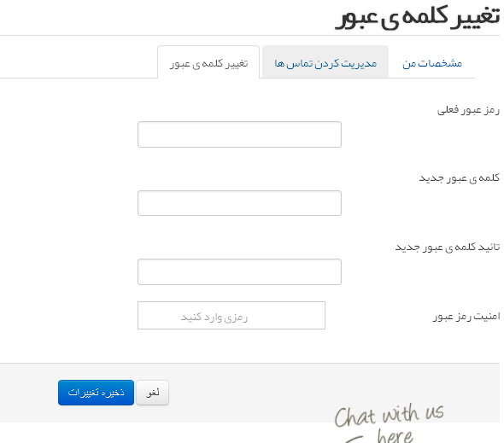
Task: Click the "تائید کلمه ی عبور جدید" label
Action: [x=448, y=247]
